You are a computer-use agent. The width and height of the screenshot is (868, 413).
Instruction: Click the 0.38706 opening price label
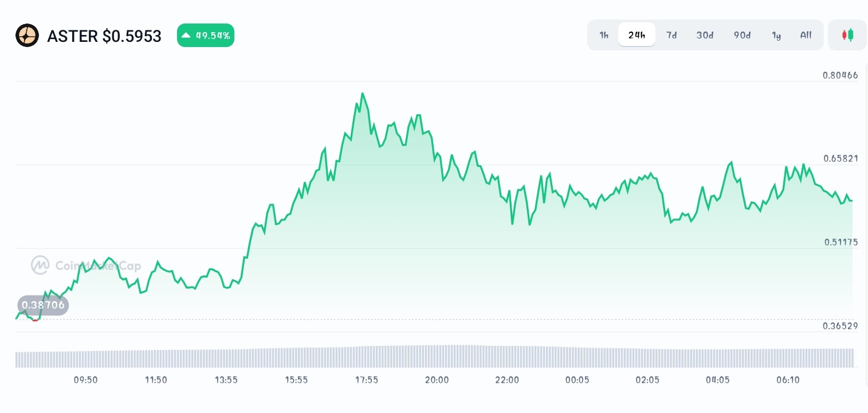point(43,305)
